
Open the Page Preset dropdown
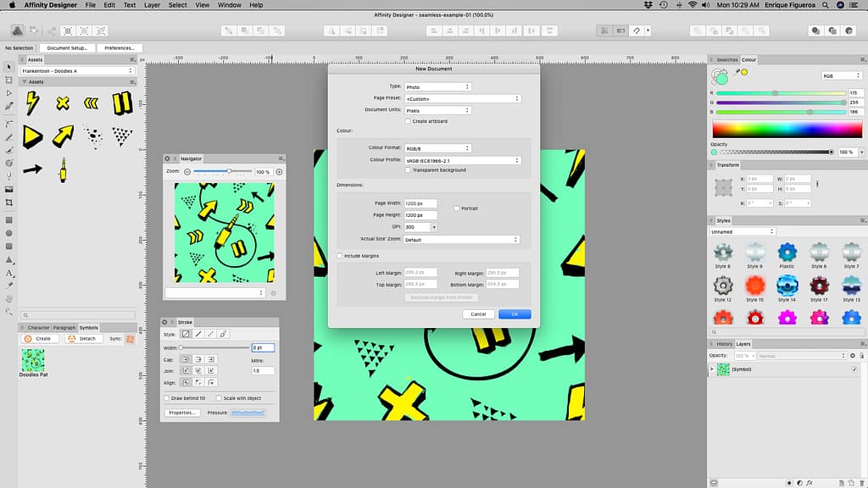pyautogui.click(x=462, y=97)
